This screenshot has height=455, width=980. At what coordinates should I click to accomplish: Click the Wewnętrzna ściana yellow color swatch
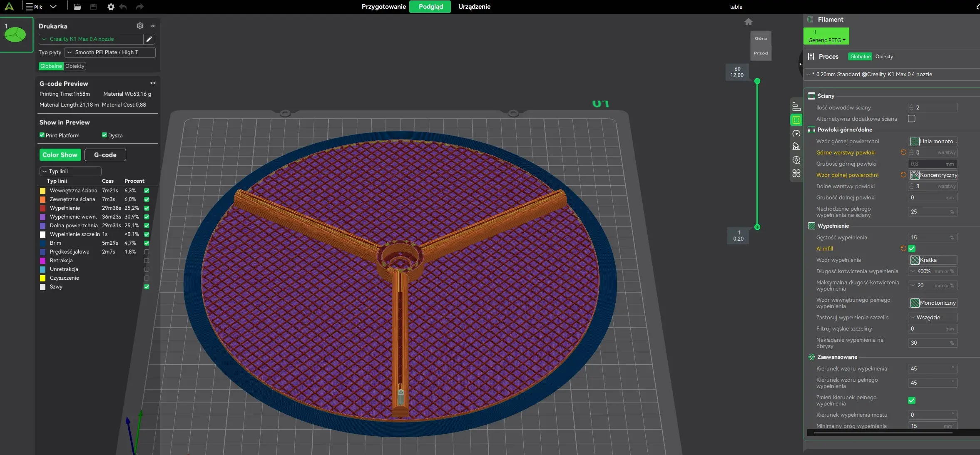[x=42, y=191]
